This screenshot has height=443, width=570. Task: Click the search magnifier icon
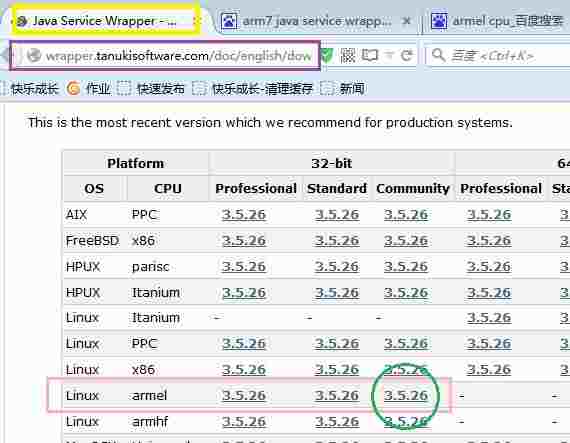[438, 55]
